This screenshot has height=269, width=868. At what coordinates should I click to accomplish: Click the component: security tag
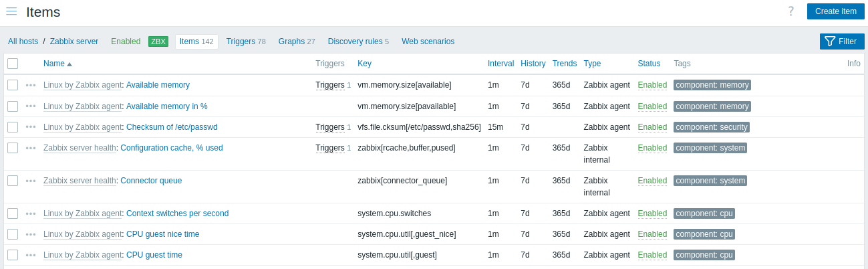click(x=712, y=127)
